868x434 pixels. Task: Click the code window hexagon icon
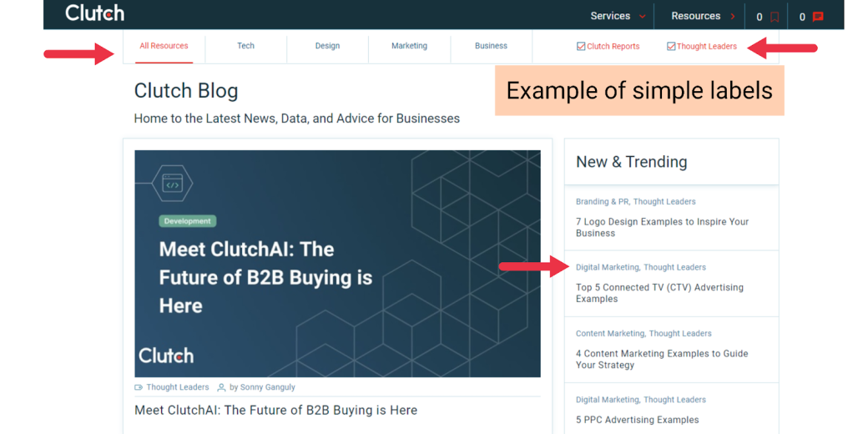172,184
